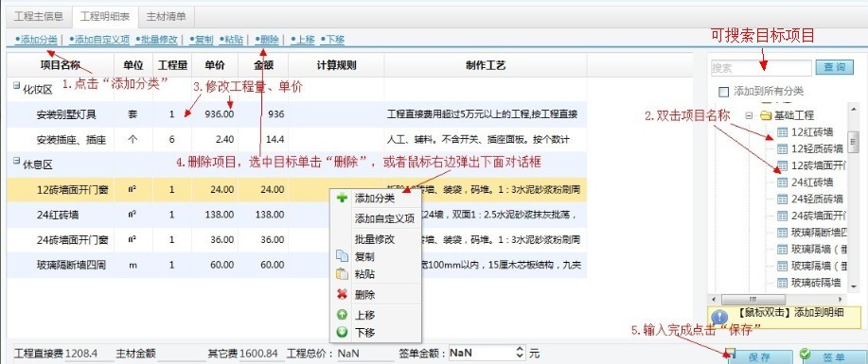Collapse the 化妆区 category group
This screenshot has width=868, height=364.
coord(16,85)
